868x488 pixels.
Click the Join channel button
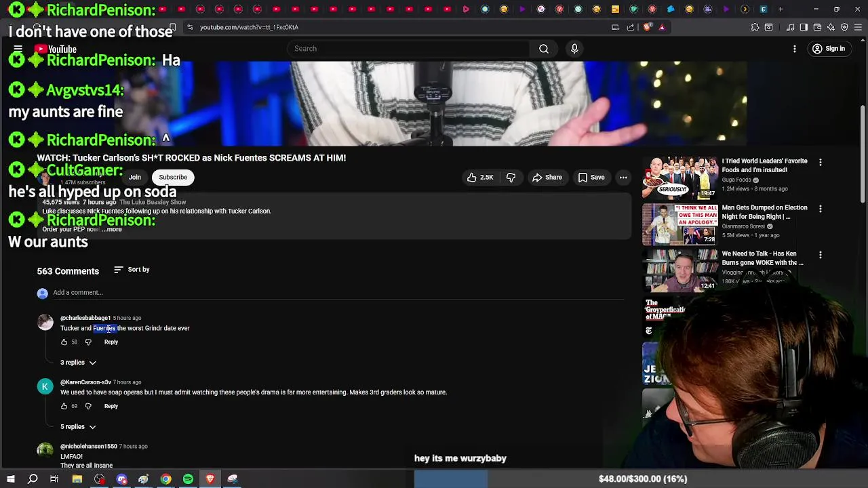coord(135,178)
